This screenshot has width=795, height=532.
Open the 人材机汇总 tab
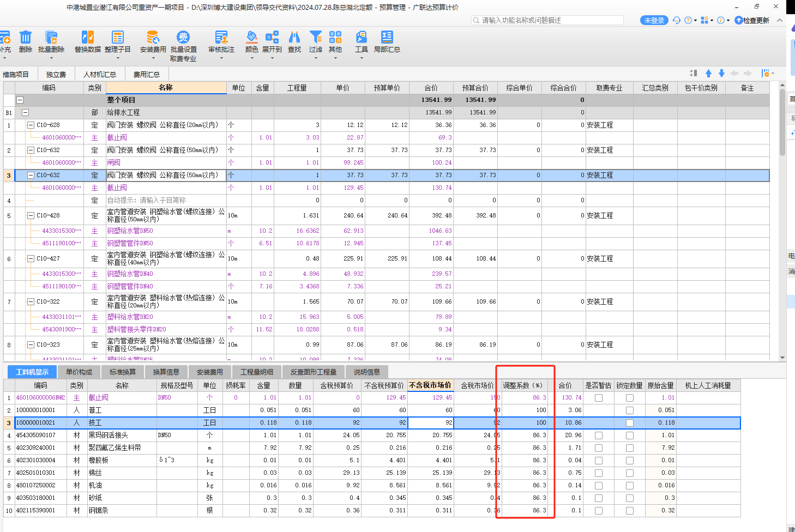click(100, 74)
